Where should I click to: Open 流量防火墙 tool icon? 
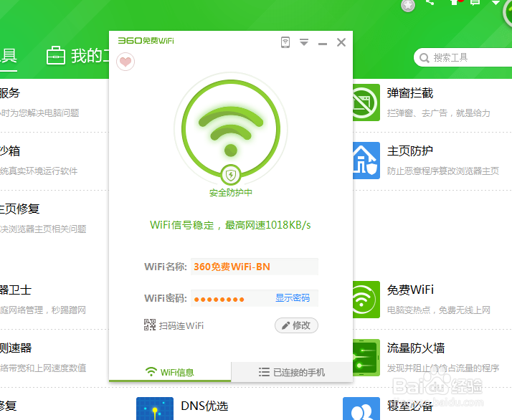point(366,358)
